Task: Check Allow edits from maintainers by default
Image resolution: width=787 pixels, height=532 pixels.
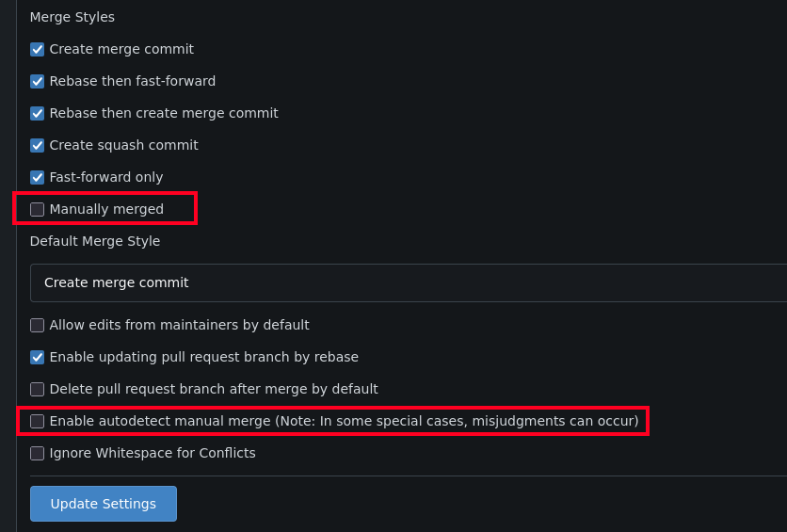Action: pyautogui.click(x=38, y=325)
